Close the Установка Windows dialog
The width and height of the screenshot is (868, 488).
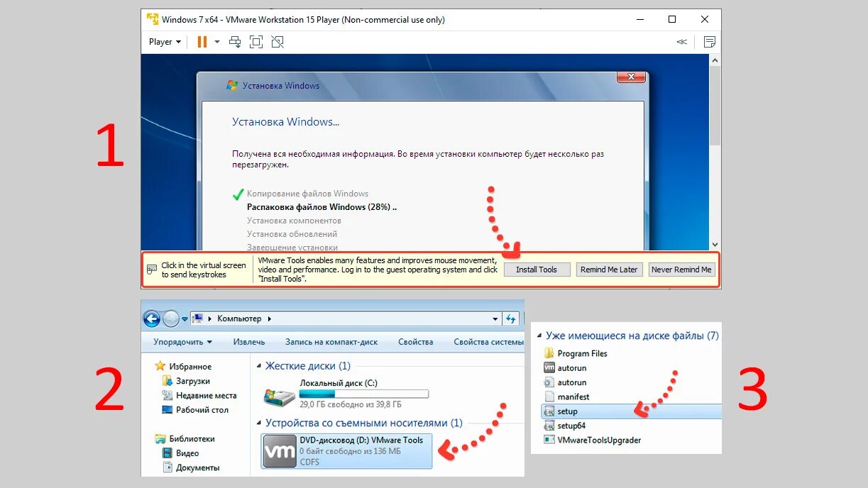click(x=630, y=77)
